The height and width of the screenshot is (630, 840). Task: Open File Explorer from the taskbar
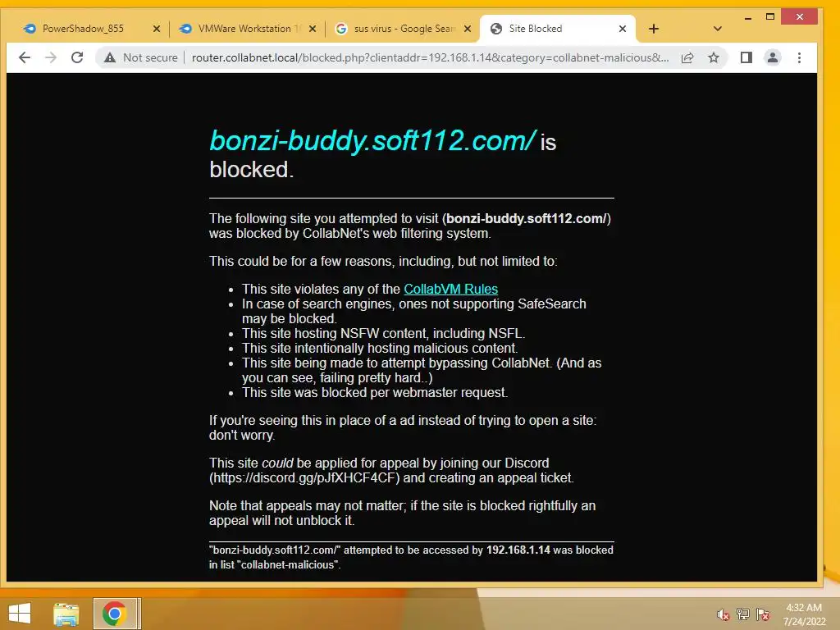[x=66, y=614]
